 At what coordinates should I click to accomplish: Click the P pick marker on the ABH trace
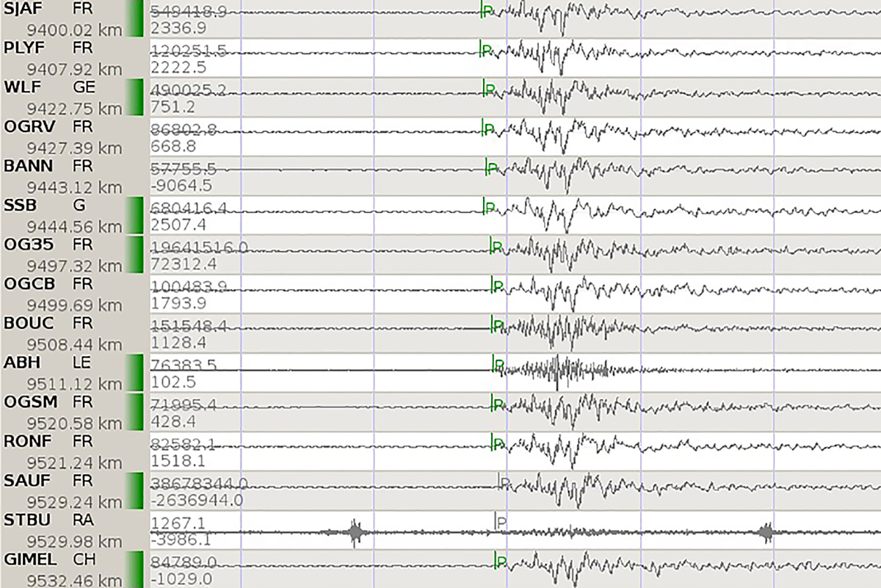tap(498, 364)
